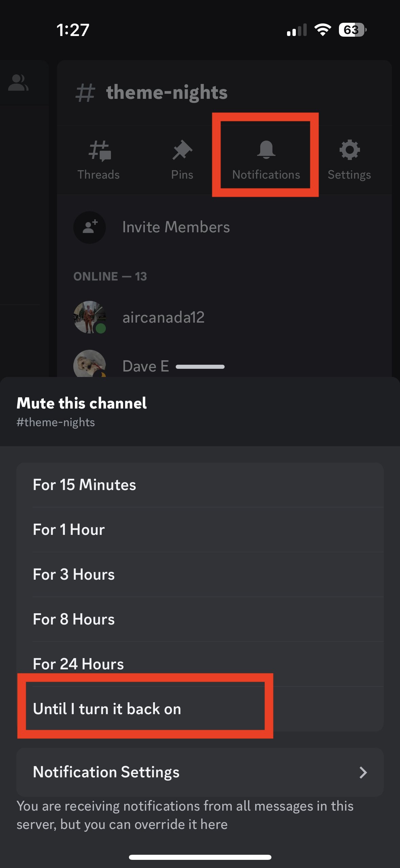The height and width of the screenshot is (868, 400).
Task: Mute channel For 15 Minutes
Action: click(x=200, y=485)
